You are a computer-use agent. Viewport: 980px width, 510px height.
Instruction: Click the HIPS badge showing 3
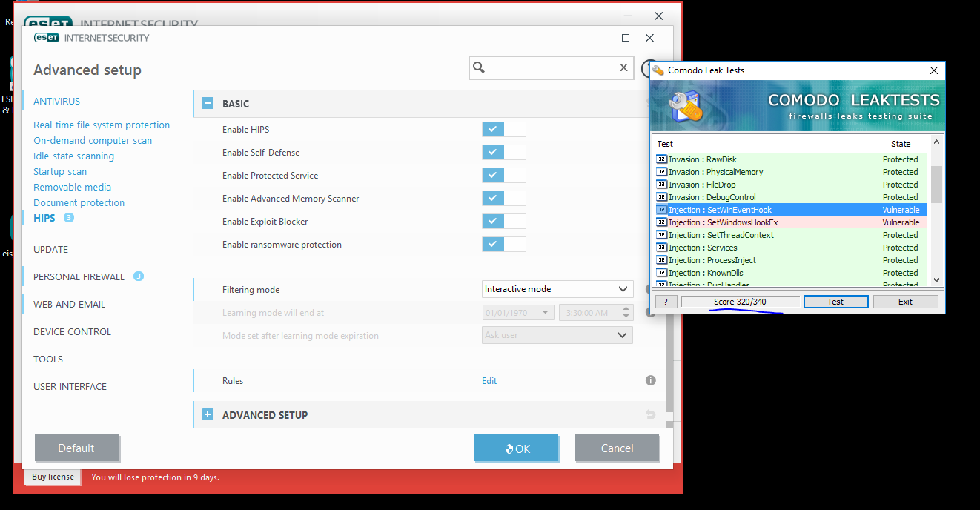click(x=69, y=218)
